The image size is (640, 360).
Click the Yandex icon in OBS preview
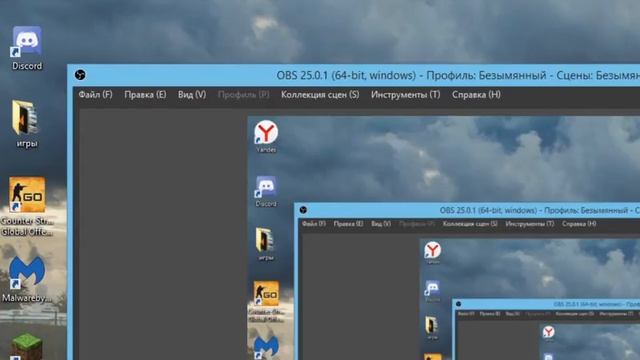(x=266, y=133)
